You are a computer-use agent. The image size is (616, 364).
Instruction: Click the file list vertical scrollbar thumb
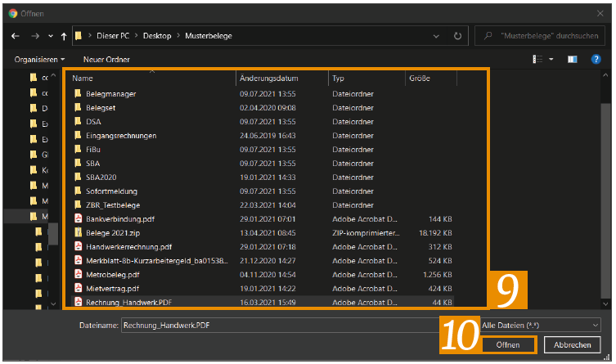coord(605,200)
